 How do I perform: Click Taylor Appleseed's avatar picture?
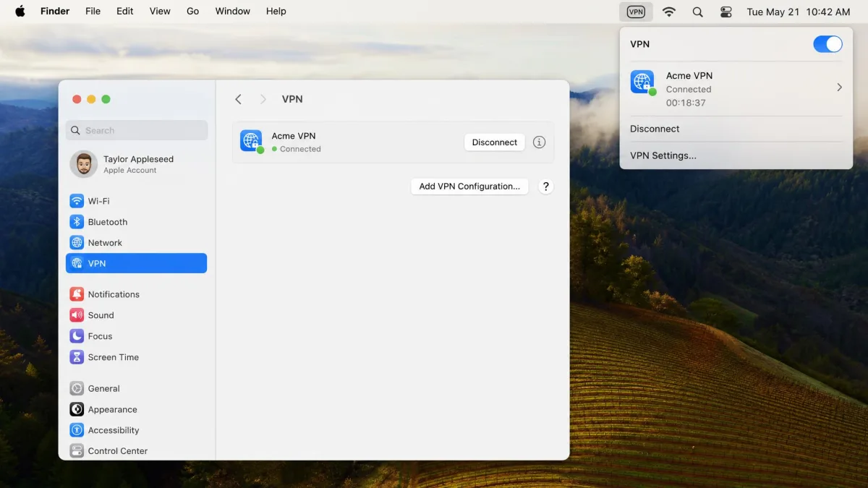coord(83,164)
